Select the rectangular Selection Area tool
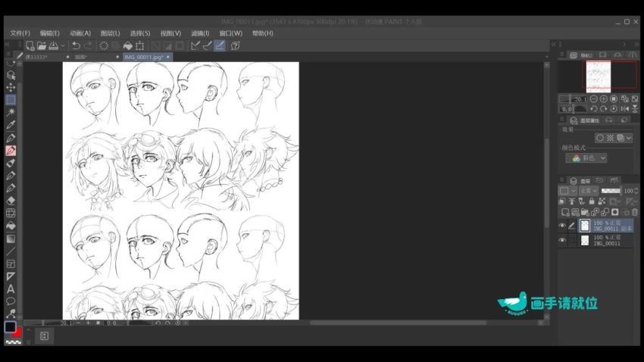The width and height of the screenshot is (644, 362). (11, 100)
